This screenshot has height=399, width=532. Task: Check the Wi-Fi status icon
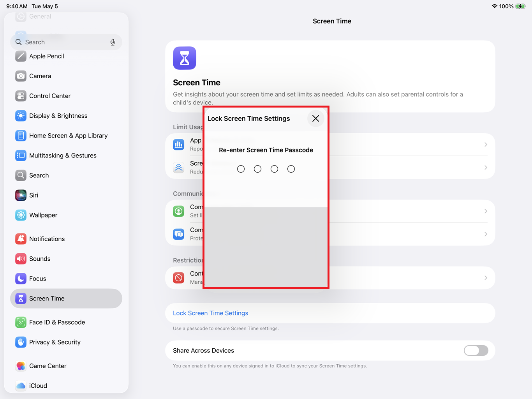[x=495, y=6]
